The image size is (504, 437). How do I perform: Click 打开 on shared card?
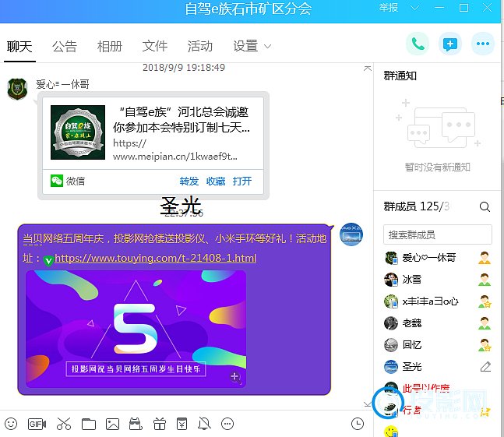[242, 181]
